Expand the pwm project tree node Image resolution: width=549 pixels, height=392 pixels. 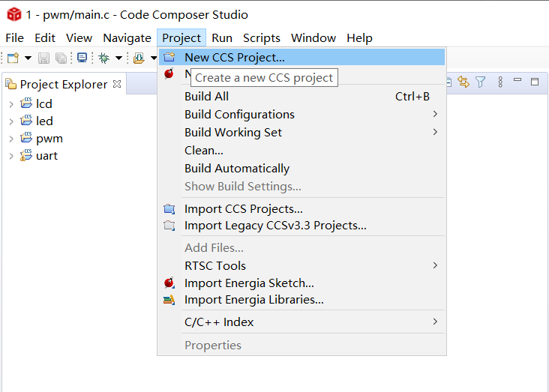(10, 139)
